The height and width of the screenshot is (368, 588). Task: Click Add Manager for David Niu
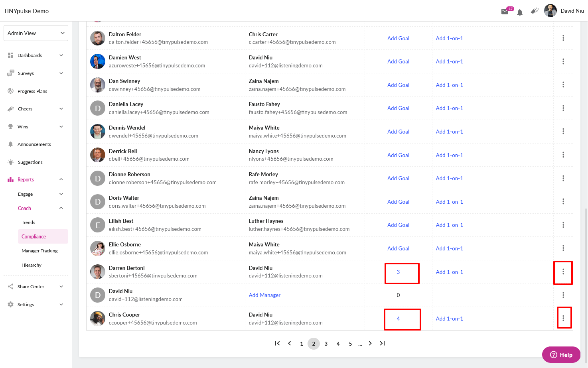click(x=264, y=295)
